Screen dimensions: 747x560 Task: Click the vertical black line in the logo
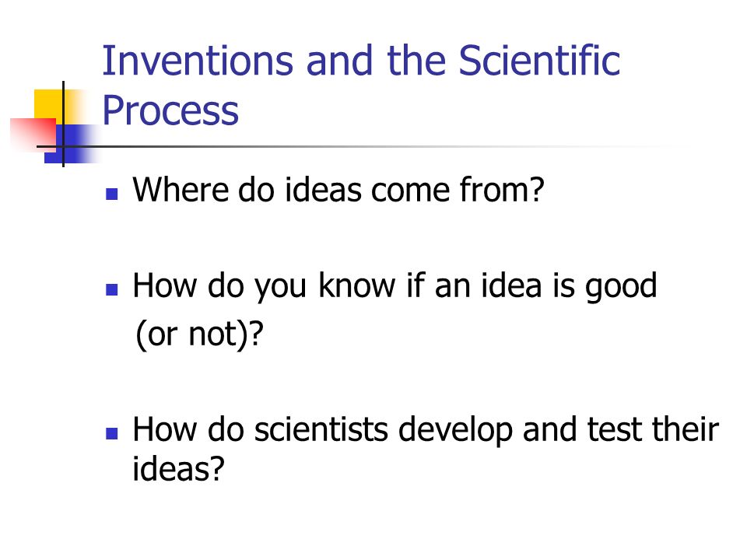coord(63,124)
